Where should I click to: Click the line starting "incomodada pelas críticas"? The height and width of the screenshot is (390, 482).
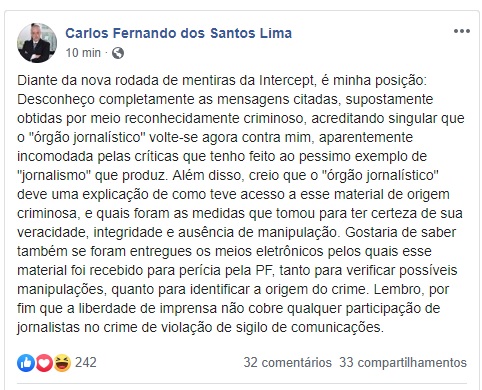pos(222,156)
